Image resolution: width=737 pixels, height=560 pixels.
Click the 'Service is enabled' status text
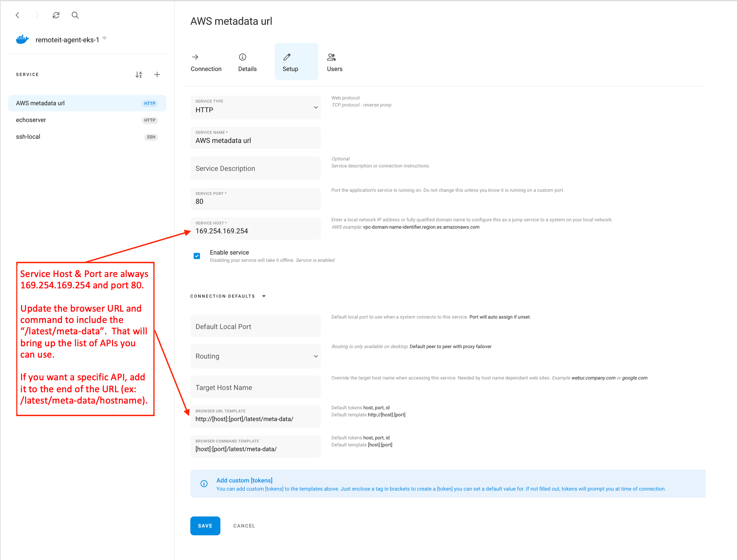pyautogui.click(x=315, y=260)
